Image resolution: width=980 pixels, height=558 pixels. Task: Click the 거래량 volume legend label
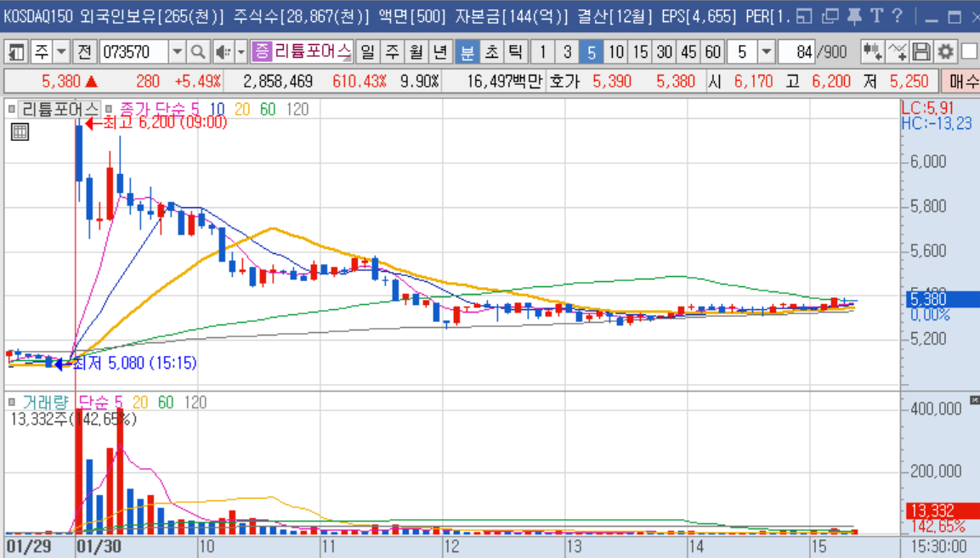point(45,402)
